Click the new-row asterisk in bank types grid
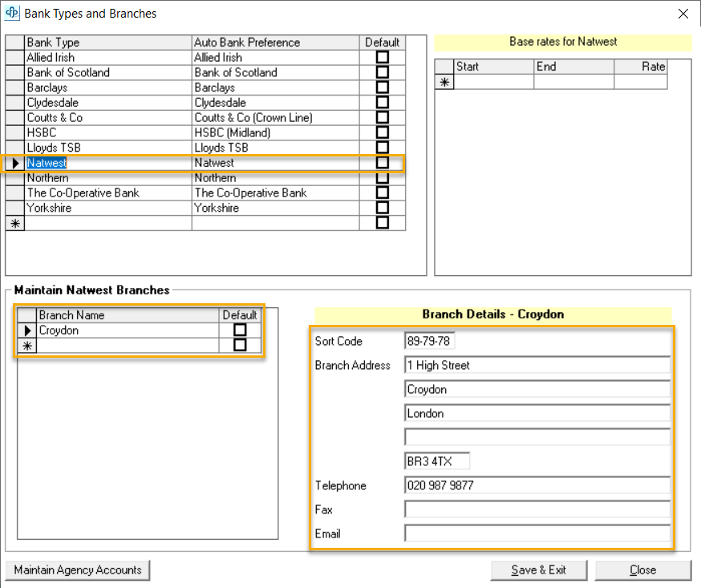Viewport: 701px width, 588px height. click(x=15, y=224)
